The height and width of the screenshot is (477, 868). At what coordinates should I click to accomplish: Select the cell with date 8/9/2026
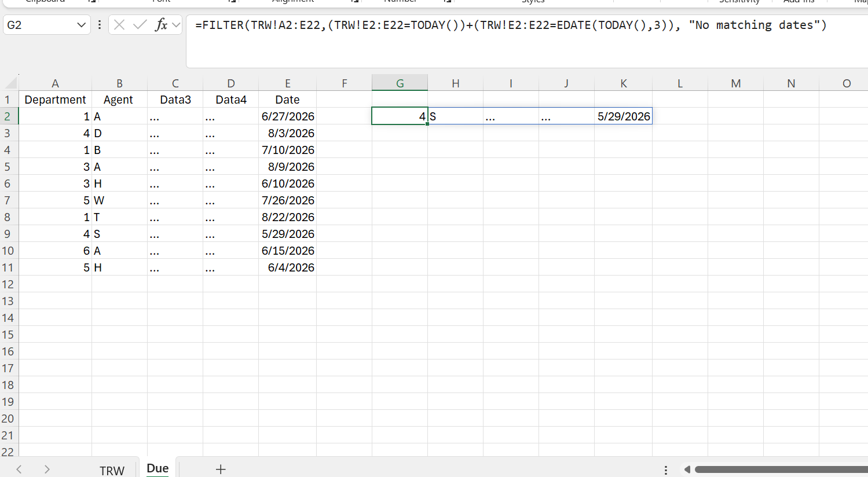[x=287, y=167]
